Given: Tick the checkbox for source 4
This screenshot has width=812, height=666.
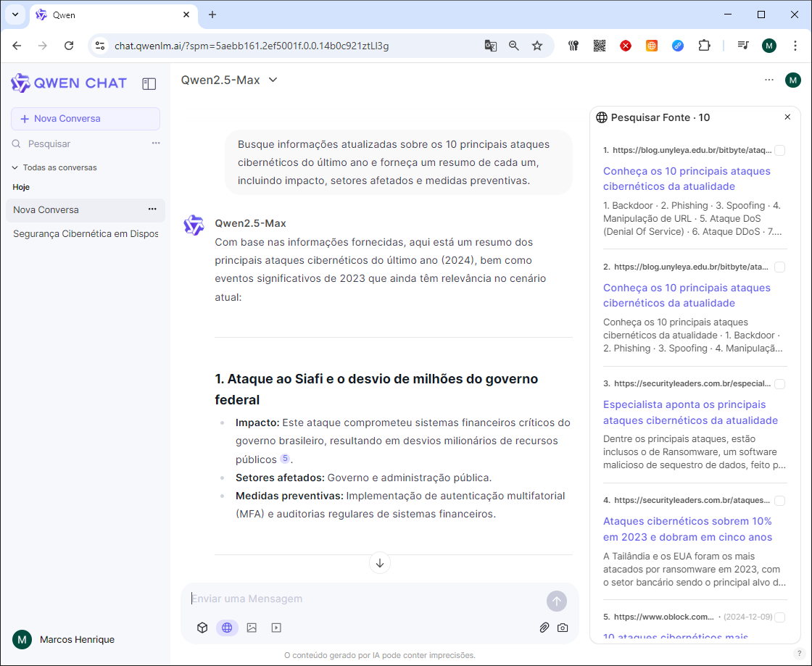Looking at the screenshot, I should coord(780,500).
